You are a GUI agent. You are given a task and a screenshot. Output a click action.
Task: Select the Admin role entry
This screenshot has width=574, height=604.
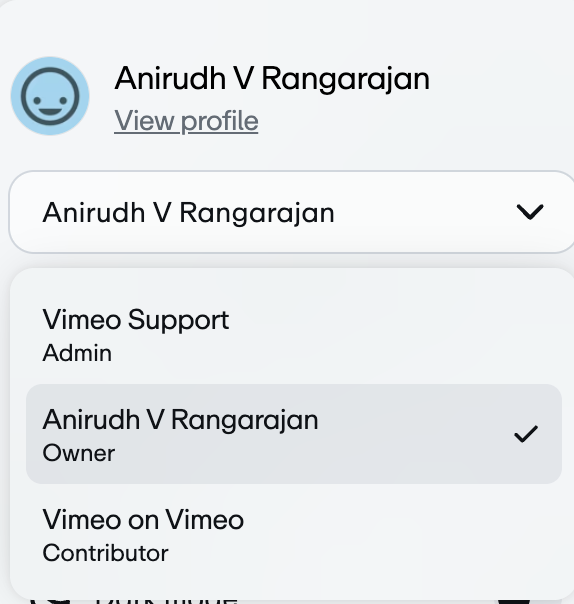point(77,353)
